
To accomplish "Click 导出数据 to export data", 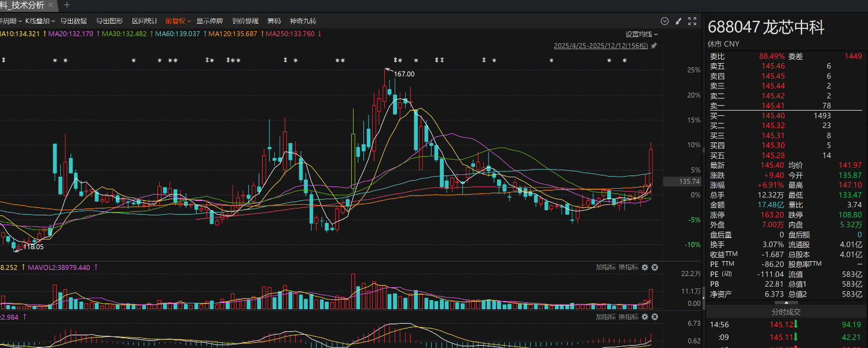I will pyautogui.click(x=73, y=21).
